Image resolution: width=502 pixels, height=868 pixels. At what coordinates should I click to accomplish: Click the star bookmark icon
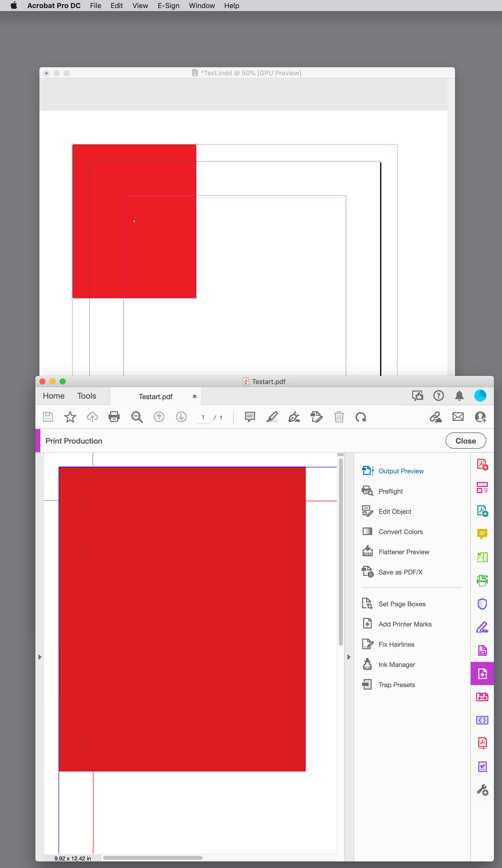coord(70,417)
